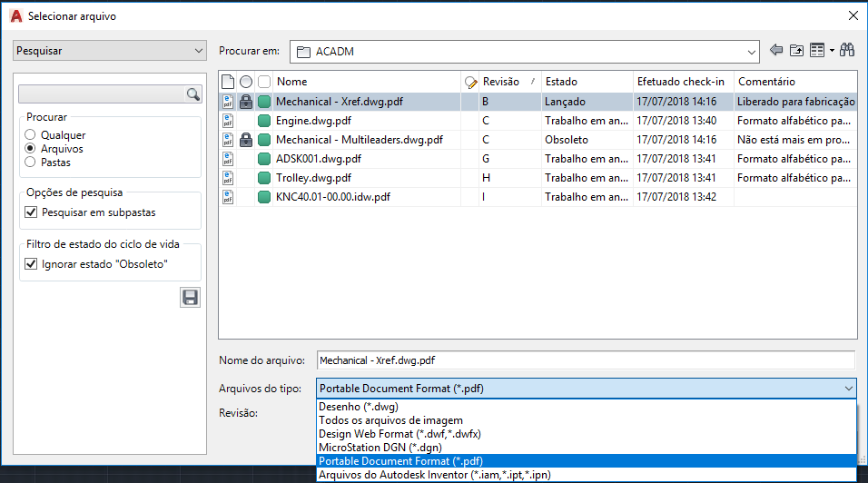Click the square state column header icon
Screen dimensions: 868x483
tap(264, 82)
